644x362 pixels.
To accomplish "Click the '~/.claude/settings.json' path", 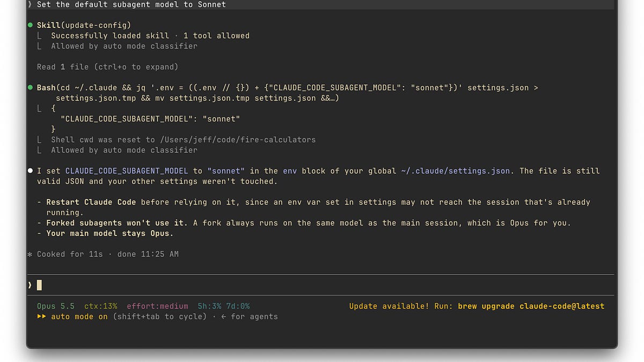I will tap(455, 171).
